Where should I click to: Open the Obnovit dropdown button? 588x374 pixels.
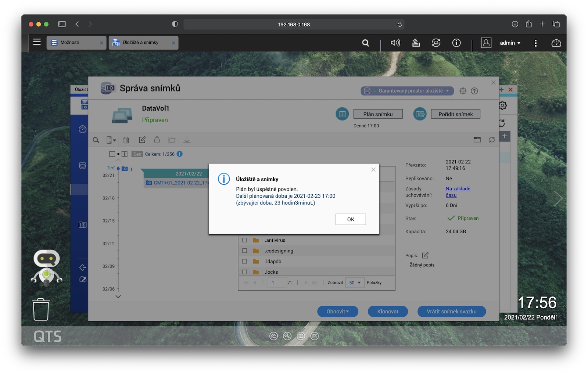point(338,312)
